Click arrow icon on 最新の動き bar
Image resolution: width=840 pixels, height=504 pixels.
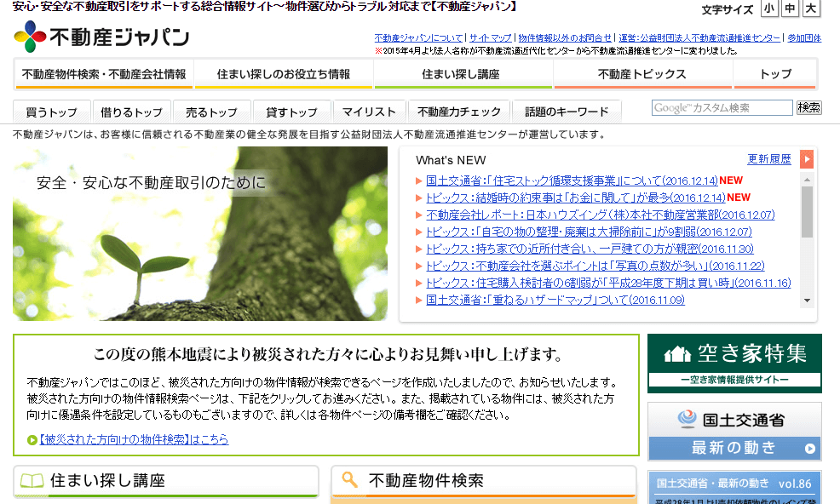point(810,449)
